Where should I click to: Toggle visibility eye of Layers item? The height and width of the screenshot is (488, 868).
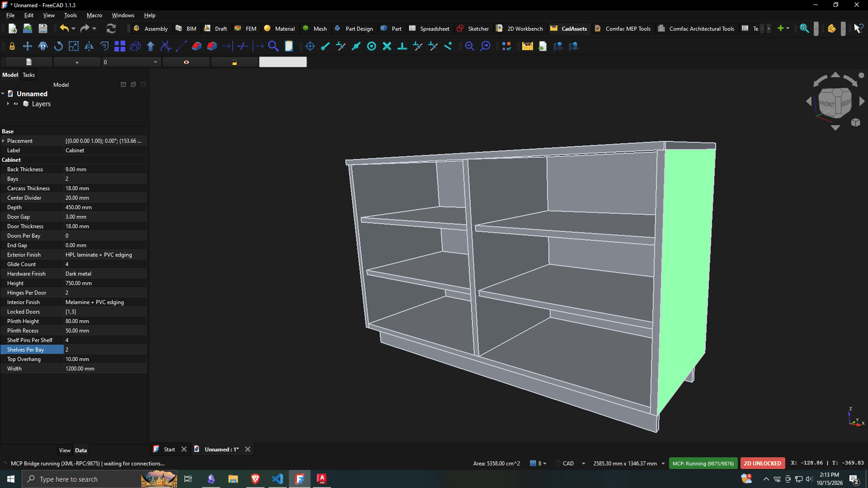point(16,104)
